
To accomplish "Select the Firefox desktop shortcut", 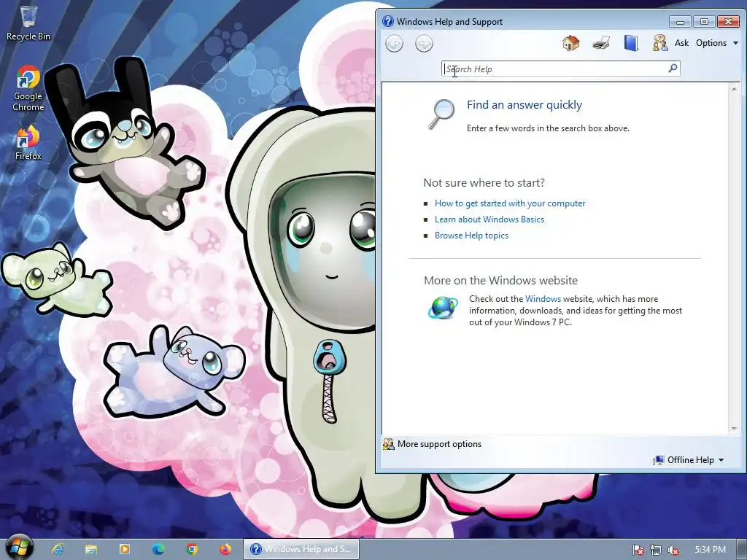I will click(x=28, y=142).
